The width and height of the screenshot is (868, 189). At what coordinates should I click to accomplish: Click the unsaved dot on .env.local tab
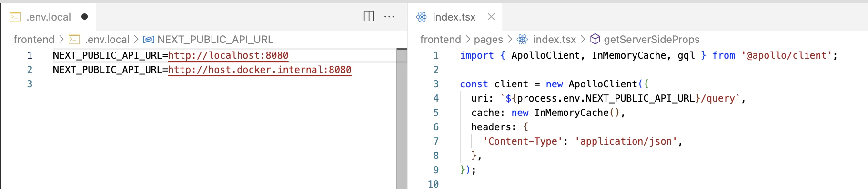(85, 17)
